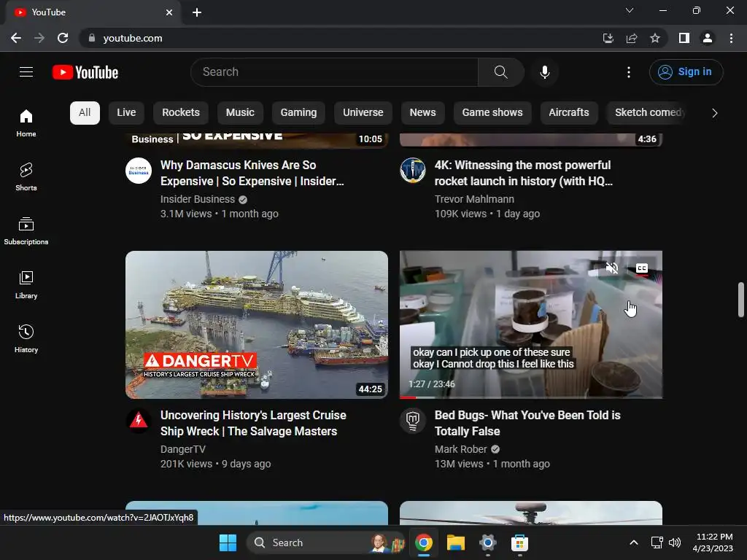Open Why Damascus Knives video title

(252, 173)
